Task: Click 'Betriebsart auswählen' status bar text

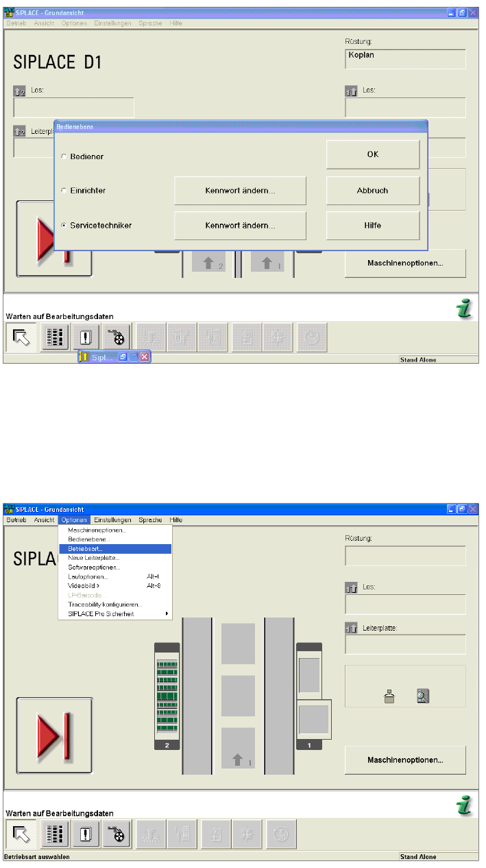Action: 37,857
